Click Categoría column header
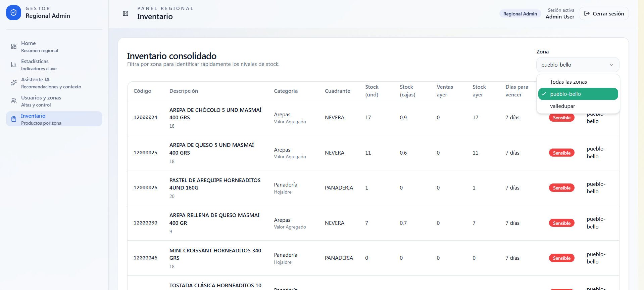The image size is (644, 290). pyautogui.click(x=286, y=91)
